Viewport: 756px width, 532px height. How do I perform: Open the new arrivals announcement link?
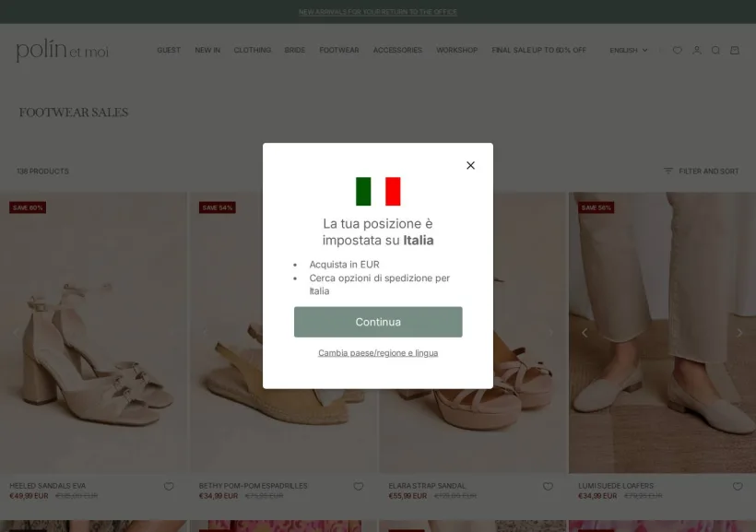(x=378, y=12)
